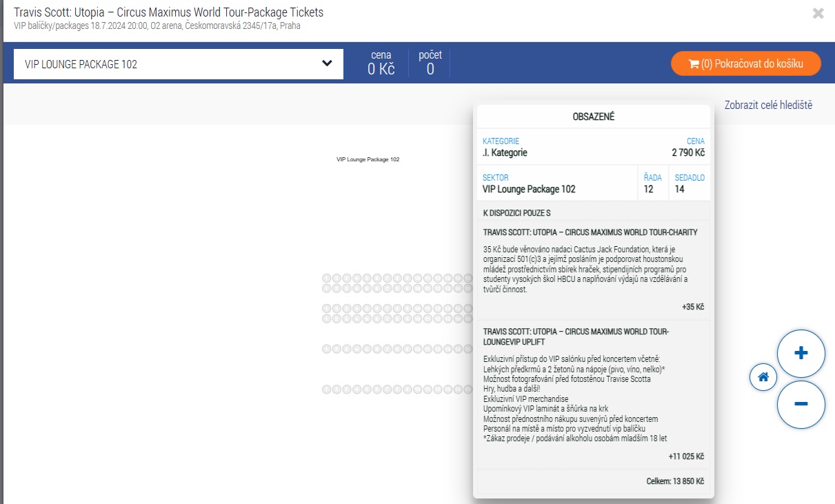835x504 pixels.
Task: Pick seat 12 in the fourth row
Action: coord(439,318)
